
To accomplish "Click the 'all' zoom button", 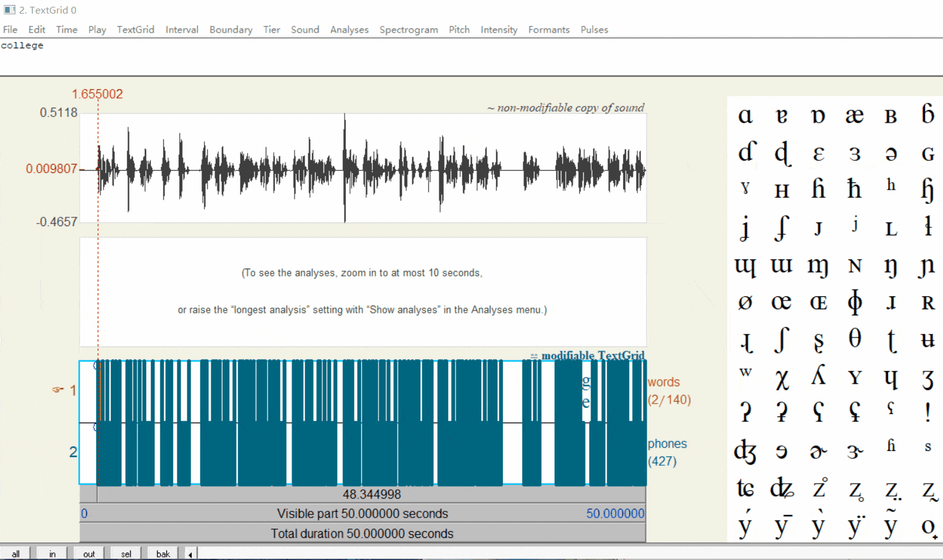I will [x=15, y=553].
